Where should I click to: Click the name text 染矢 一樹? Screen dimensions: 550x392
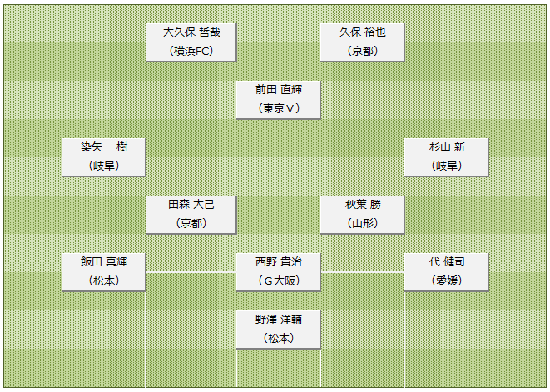pyautogui.click(x=104, y=147)
